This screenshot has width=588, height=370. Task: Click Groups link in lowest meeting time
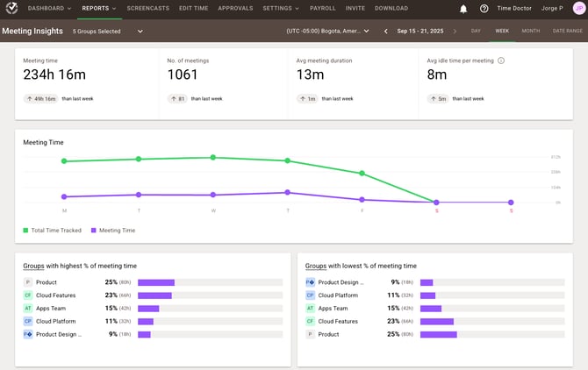316,266
